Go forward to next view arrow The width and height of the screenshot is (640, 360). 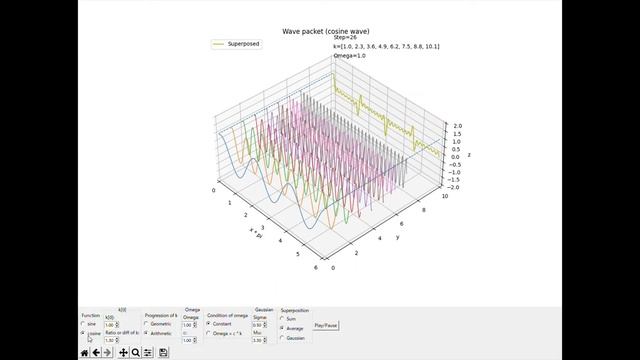tap(107, 353)
